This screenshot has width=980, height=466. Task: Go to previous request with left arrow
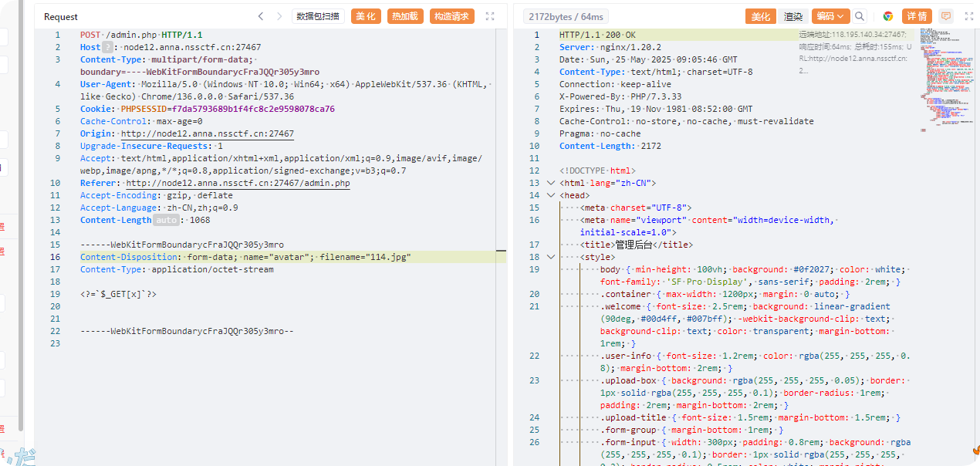point(261,16)
